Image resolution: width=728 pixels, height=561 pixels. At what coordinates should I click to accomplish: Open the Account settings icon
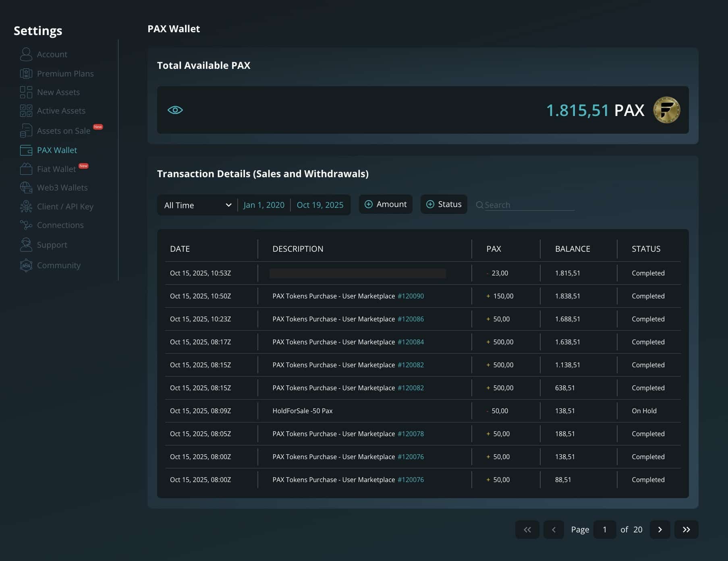(26, 54)
